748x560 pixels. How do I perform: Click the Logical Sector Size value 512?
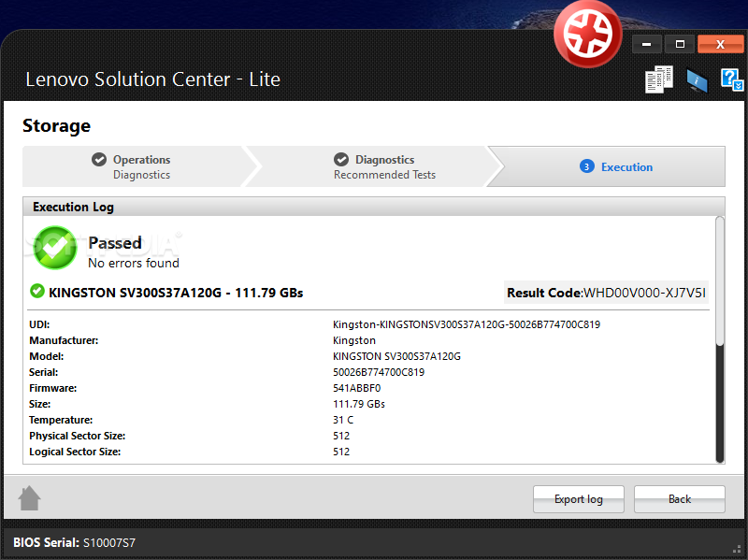point(341,452)
